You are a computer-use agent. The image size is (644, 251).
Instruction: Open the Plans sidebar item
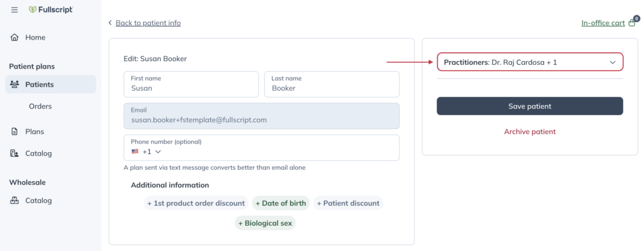(x=35, y=132)
